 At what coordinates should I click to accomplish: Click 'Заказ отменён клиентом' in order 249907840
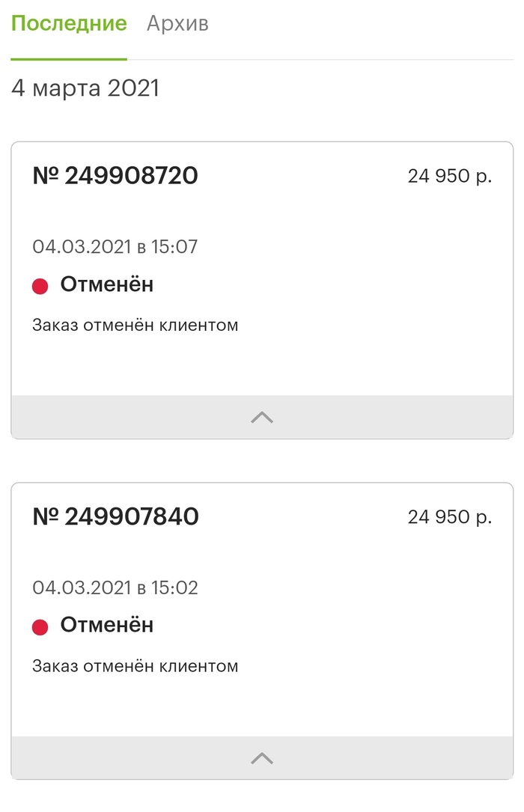[x=135, y=666]
